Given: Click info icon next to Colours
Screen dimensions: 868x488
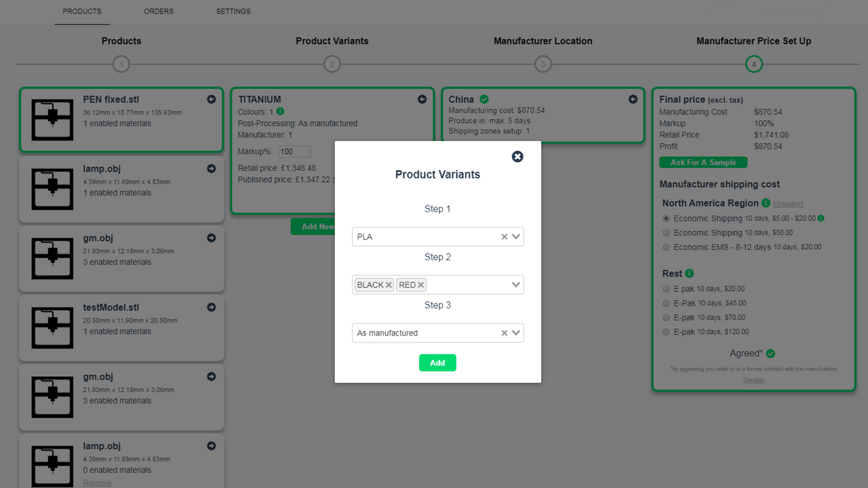Looking at the screenshot, I should 281,111.
